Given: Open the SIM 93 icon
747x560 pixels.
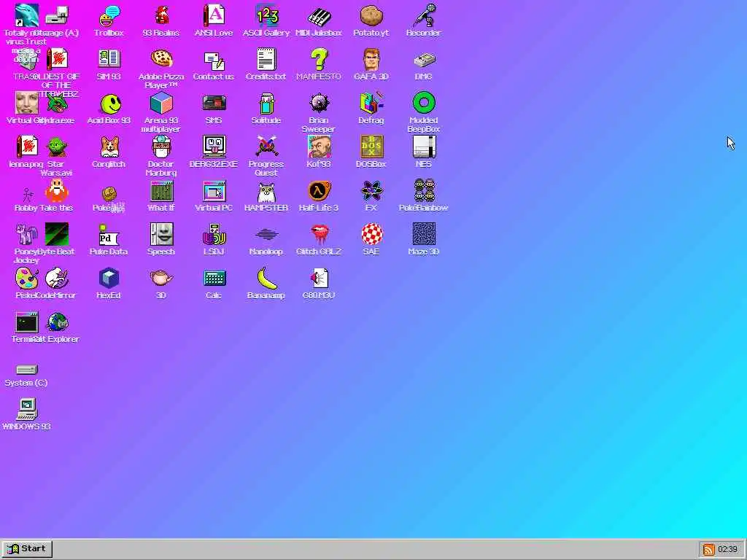Looking at the screenshot, I should pos(109,59).
